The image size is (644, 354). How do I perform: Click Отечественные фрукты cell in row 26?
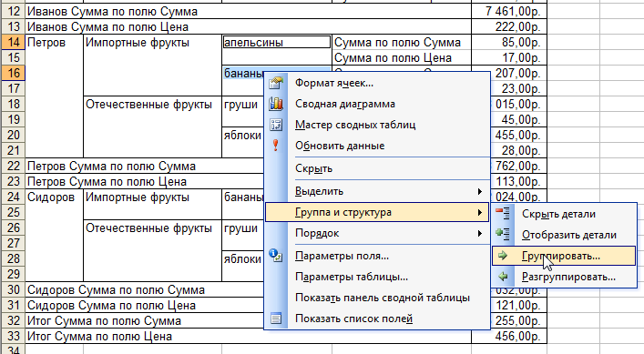click(x=152, y=228)
